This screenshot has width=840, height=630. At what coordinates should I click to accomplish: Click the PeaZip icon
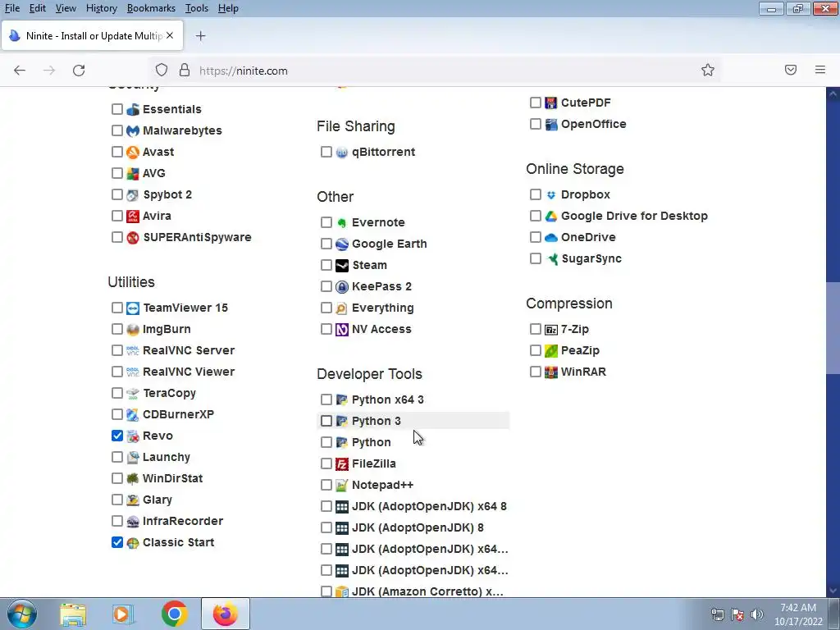550,351
